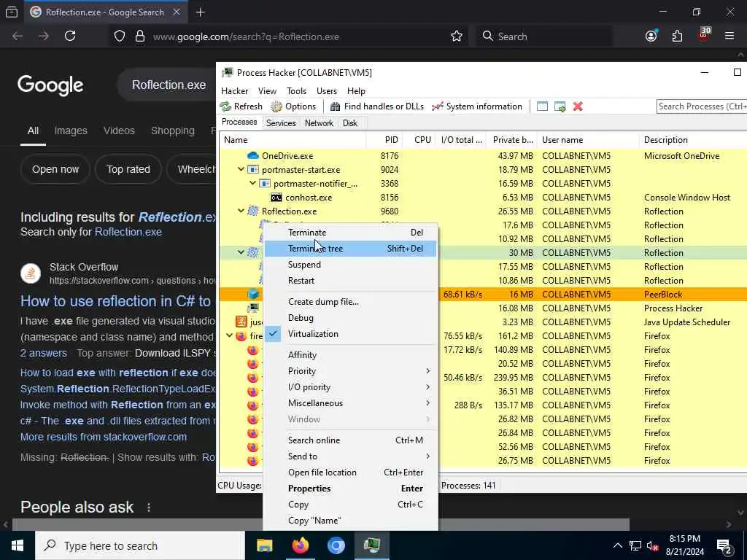Screen dimensions: 747x560
Task: Click the red X terminate icon in toolbar
Action: 578,106
